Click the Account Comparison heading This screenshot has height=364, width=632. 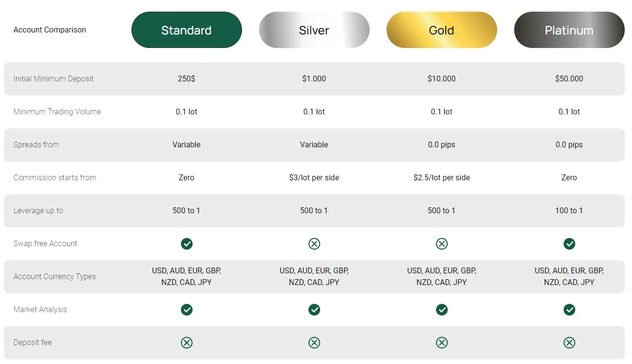49,30
